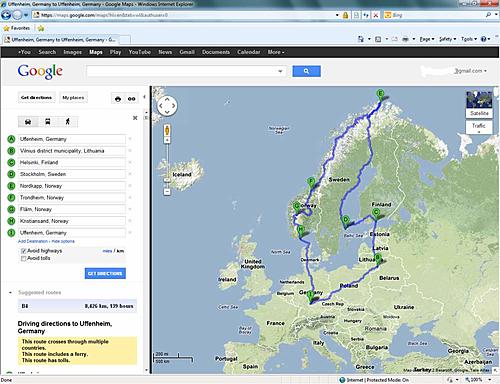Open the recent pages dropdown arrow
500x384 pixels.
click(26, 15)
